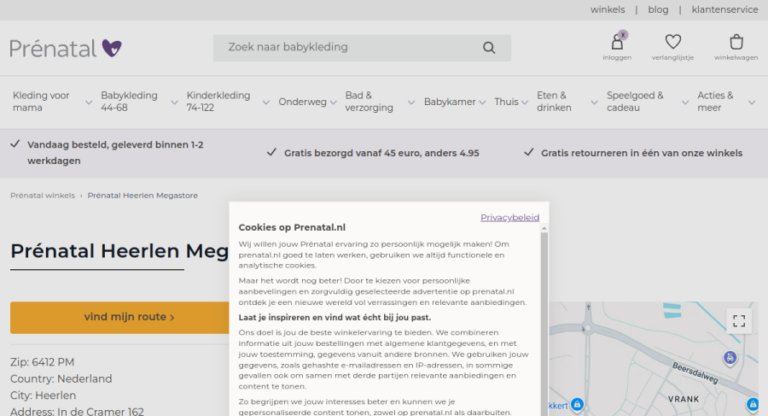Screen dimensions: 768x416
Task: Click the search field Zoek naar babykleding
Action: click(x=361, y=48)
